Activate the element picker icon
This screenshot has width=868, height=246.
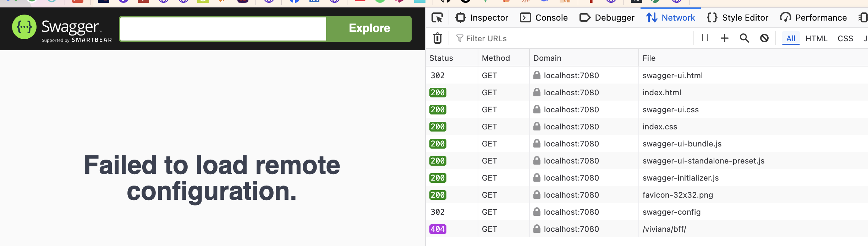point(437,18)
